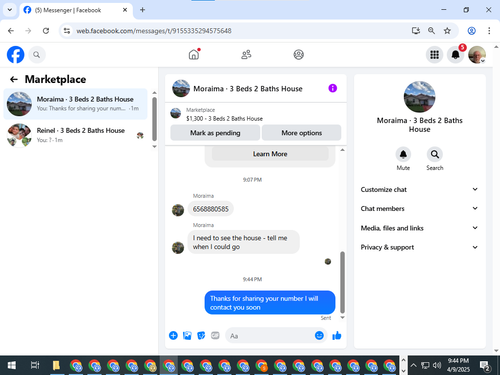Click the chat scrollbar down arrow
Image resolution: width=500 pixels, height=375 pixels.
click(x=342, y=318)
